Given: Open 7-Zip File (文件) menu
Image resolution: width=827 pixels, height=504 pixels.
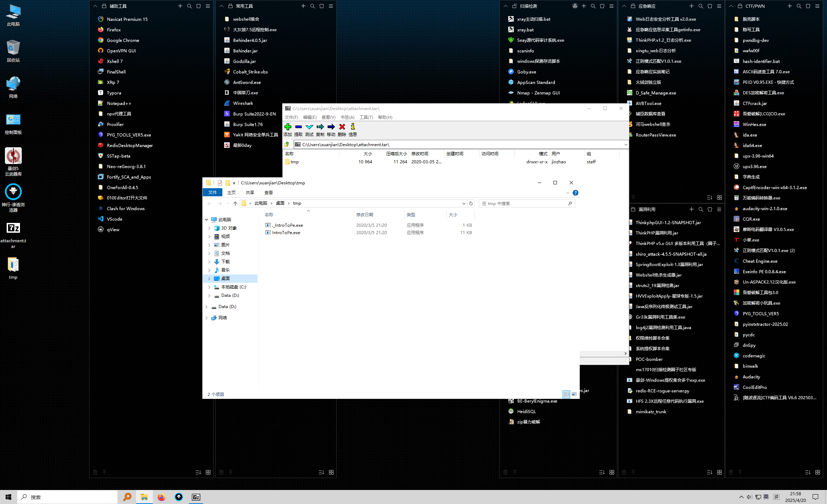Looking at the screenshot, I should (291, 117).
